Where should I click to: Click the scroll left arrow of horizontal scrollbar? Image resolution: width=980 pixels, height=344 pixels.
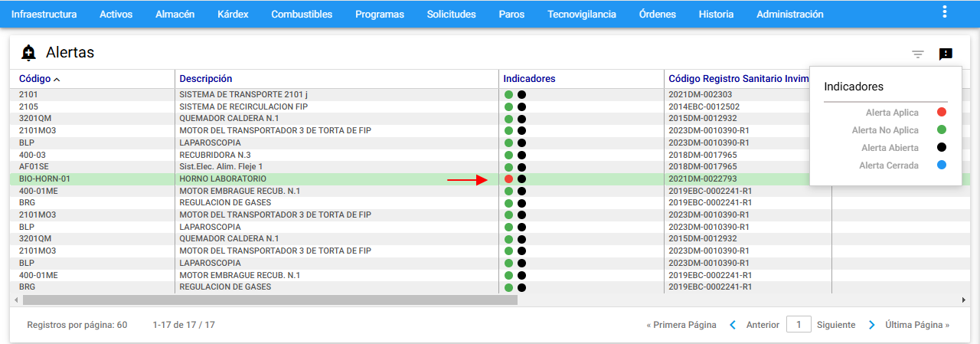pos(15,300)
